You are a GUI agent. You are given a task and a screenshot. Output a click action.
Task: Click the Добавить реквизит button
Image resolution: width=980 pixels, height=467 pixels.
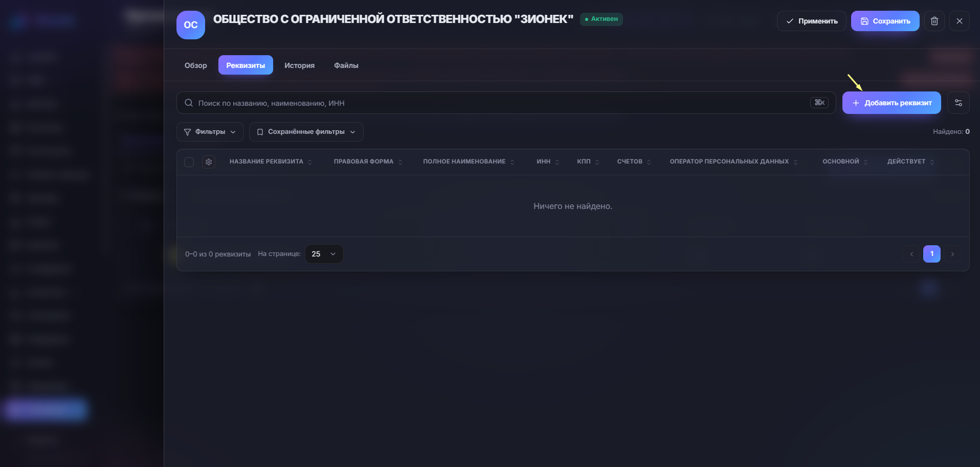point(892,103)
